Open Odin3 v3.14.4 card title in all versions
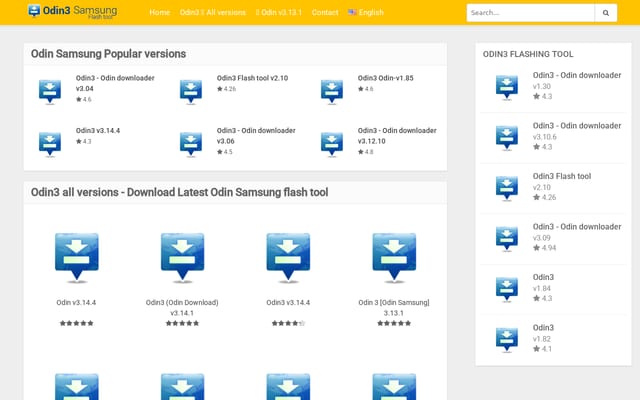Screen dimensions: 640x400 tap(288, 302)
